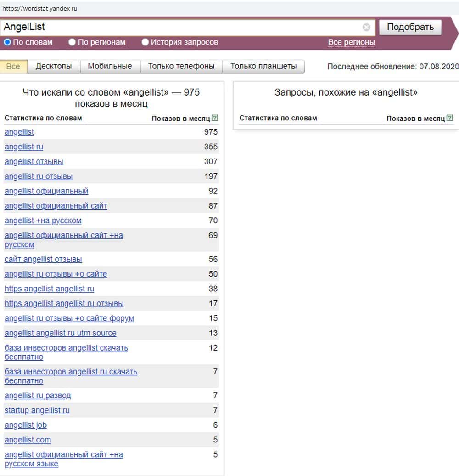Open 'база инвесторов angellist скачать бесплатно' link
The width and height of the screenshot is (459, 476).
tap(66, 352)
